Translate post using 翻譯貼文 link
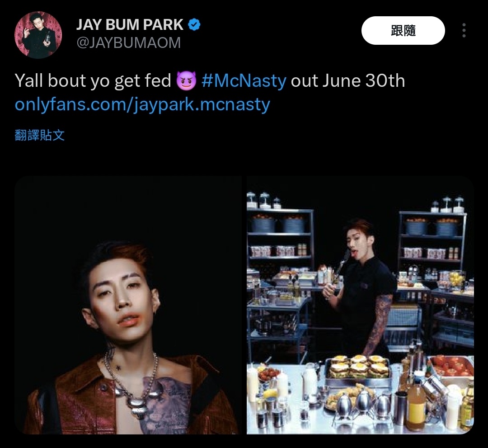The width and height of the screenshot is (488, 448). [x=39, y=136]
